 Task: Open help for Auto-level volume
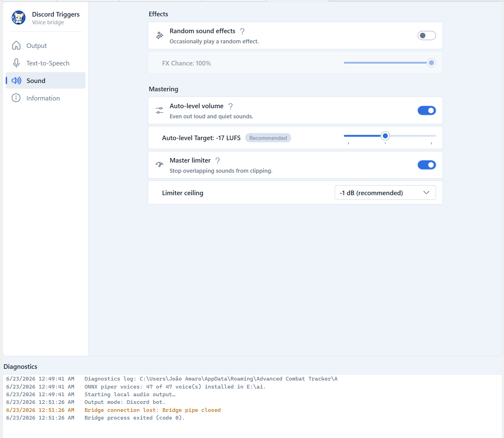pyautogui.click(x=231, y=106)
